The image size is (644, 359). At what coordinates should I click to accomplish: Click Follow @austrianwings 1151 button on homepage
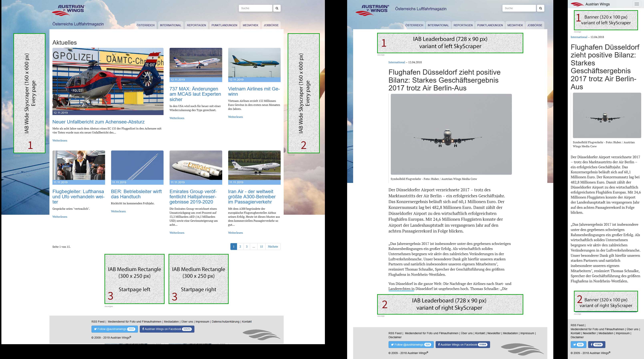pyautogui.click(x=115, y=329)
